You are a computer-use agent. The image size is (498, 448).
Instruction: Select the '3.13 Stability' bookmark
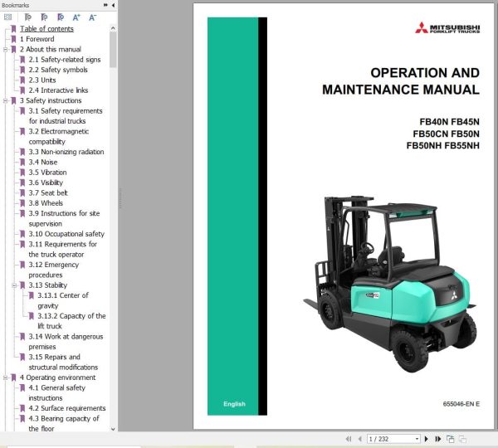(x=48, y=285)
